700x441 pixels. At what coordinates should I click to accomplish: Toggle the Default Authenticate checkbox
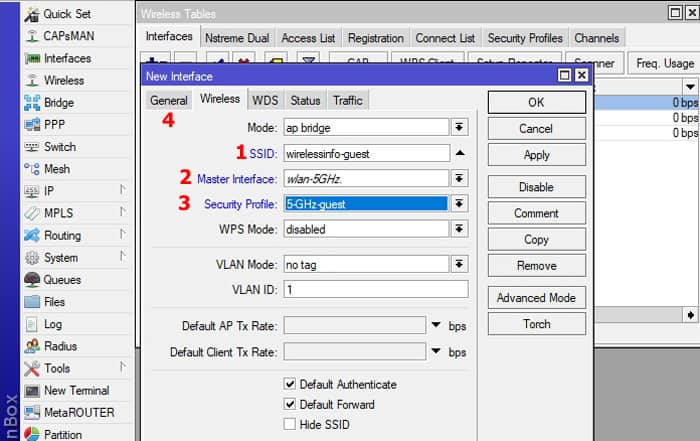(290, 384)
